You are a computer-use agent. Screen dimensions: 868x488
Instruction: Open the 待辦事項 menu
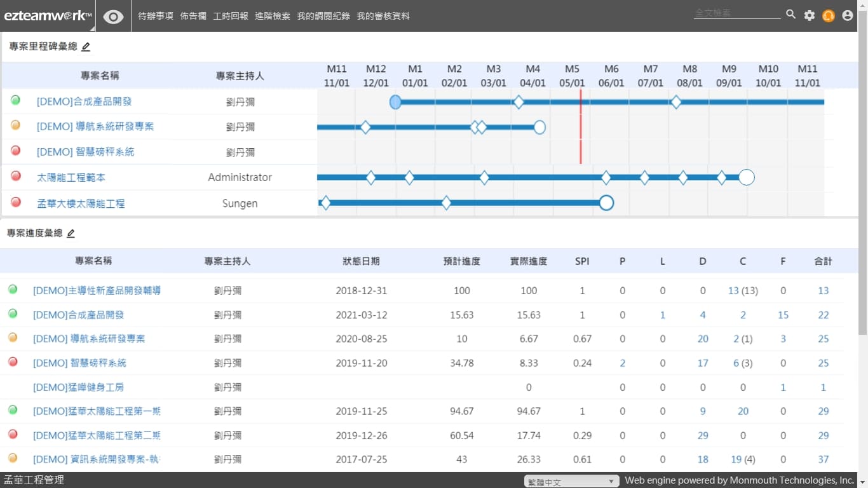click(x=156, y=17)
